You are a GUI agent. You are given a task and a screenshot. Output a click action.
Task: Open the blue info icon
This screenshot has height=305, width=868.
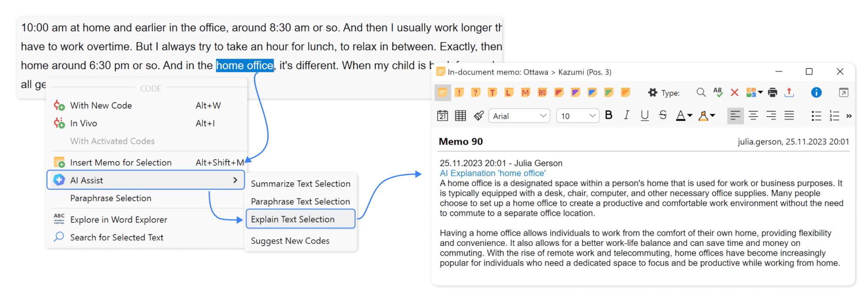pos(816,92)
